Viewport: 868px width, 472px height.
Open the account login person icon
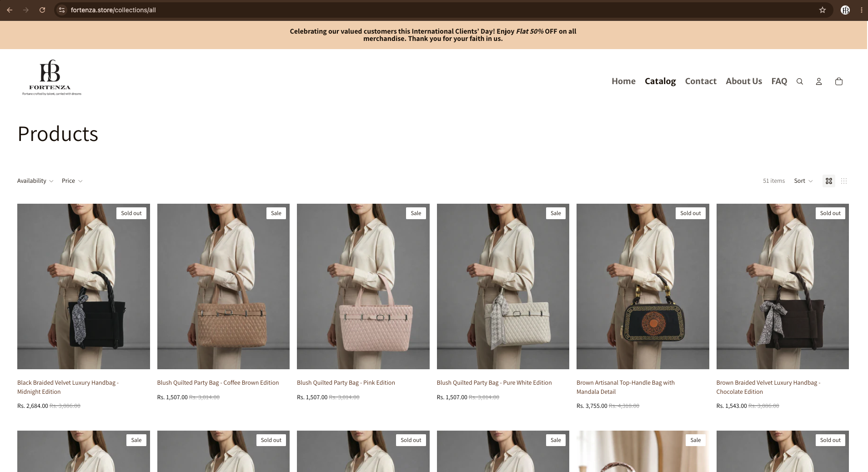click(819, 81)
